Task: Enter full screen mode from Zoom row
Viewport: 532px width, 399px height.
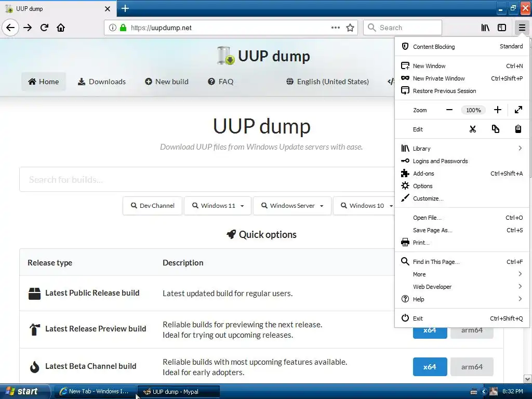Action: [x=518, y=110]
